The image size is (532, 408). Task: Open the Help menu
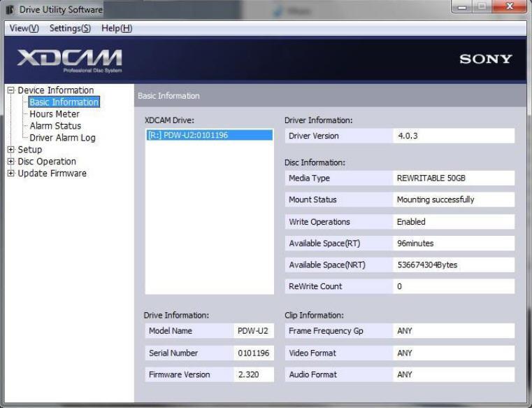[x=116, y=28]
